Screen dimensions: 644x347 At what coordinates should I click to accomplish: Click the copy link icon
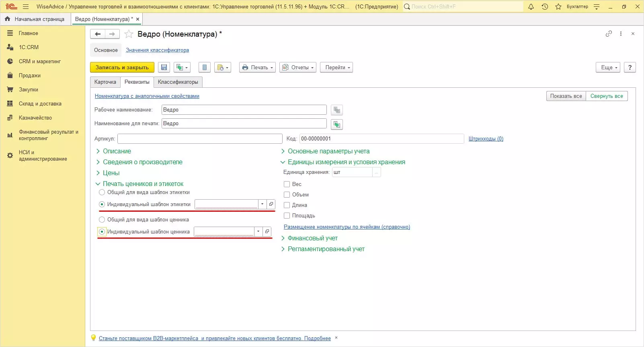coord(609,34)
